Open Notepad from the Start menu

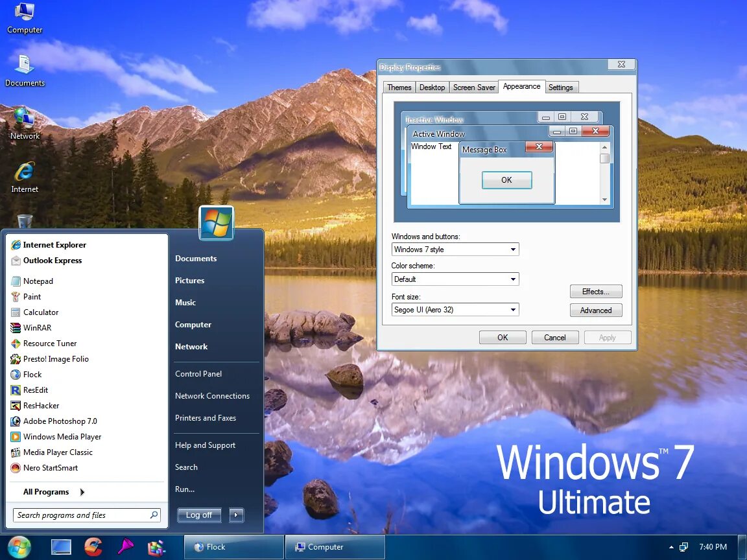pyautogui.click(x=32, y=281)
